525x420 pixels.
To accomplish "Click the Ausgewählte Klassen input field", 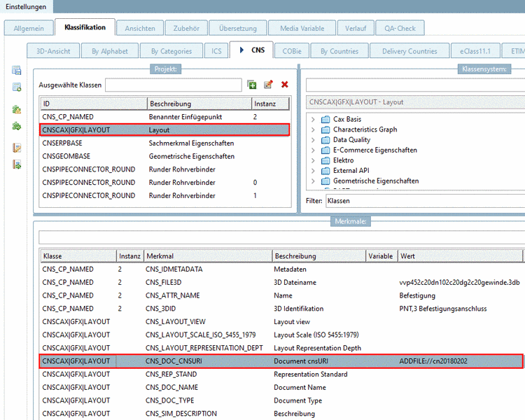I will 173,85.
